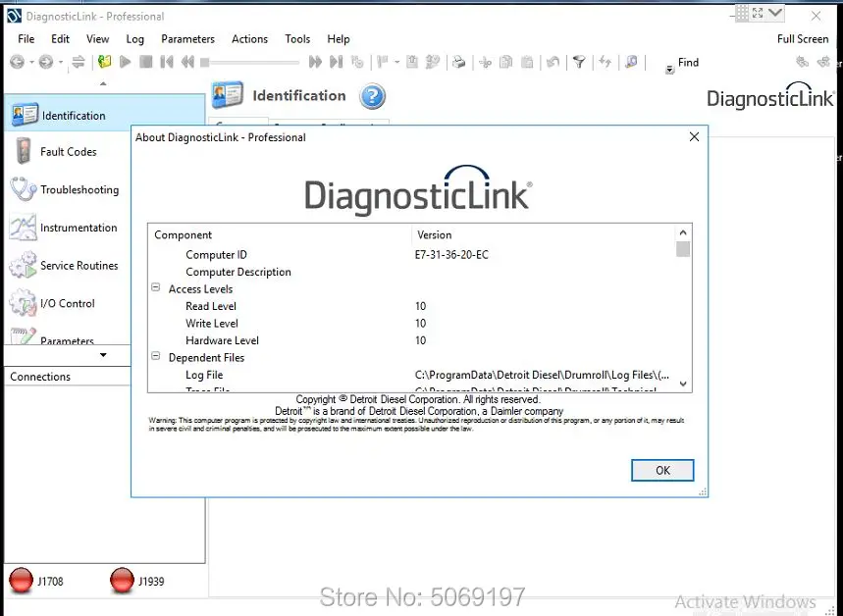Jump to start of log

pos(167,62)
